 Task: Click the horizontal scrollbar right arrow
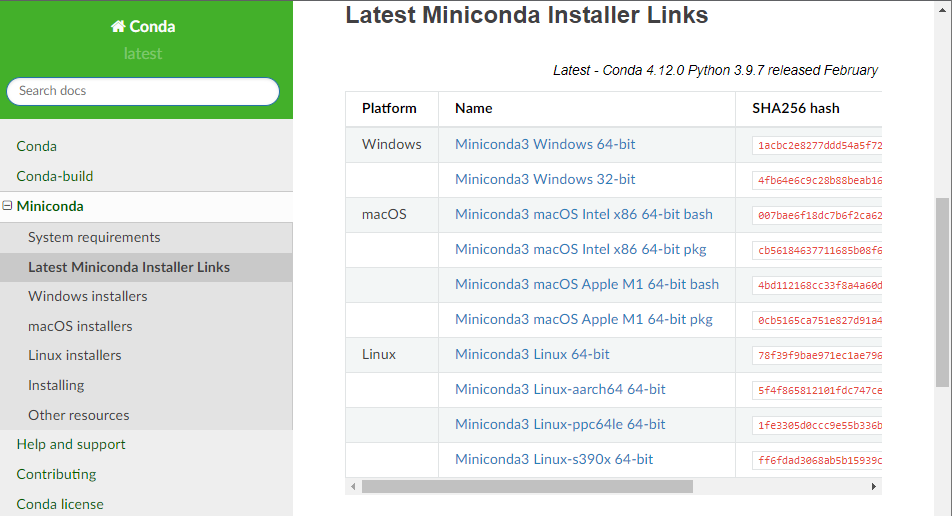tap(874, 486)
